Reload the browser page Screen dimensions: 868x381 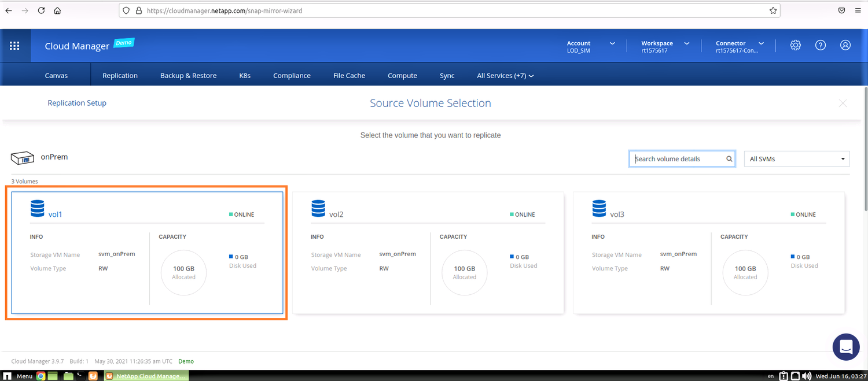[x=41, y=10]
